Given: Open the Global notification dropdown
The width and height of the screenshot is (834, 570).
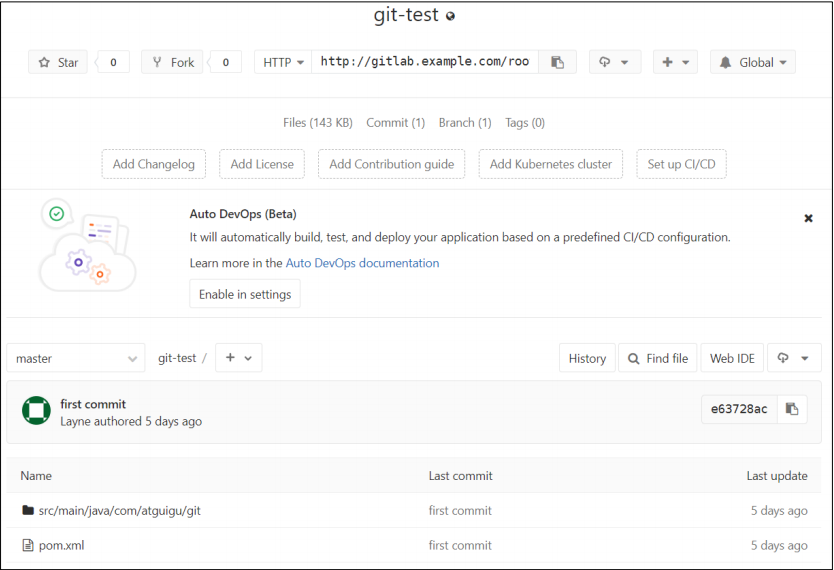Looking at the screenshot, I should point(753,62).
